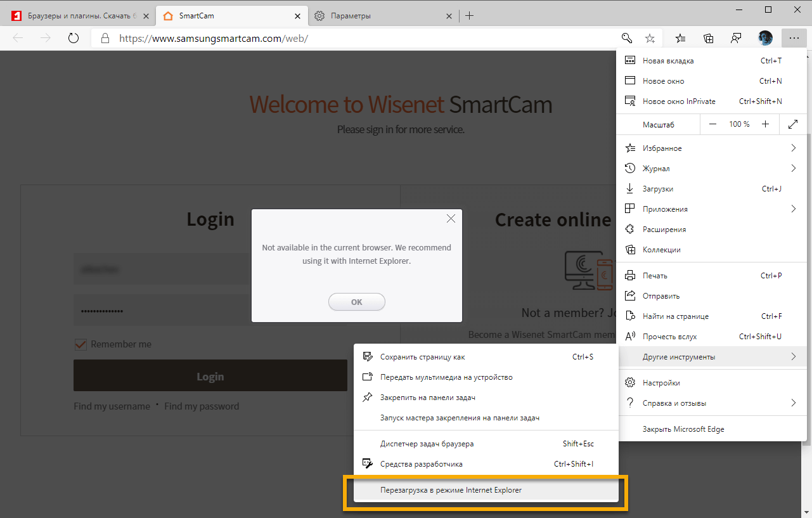The width and height of the screenshot is (812, 518).
Task: Switch to the SmartCam tab
Action: (x=231, y=16)
